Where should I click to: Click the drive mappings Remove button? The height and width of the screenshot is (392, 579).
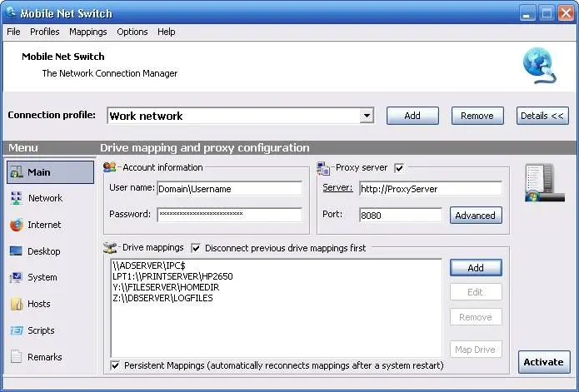pyautogui.click(x=476, y=317)
